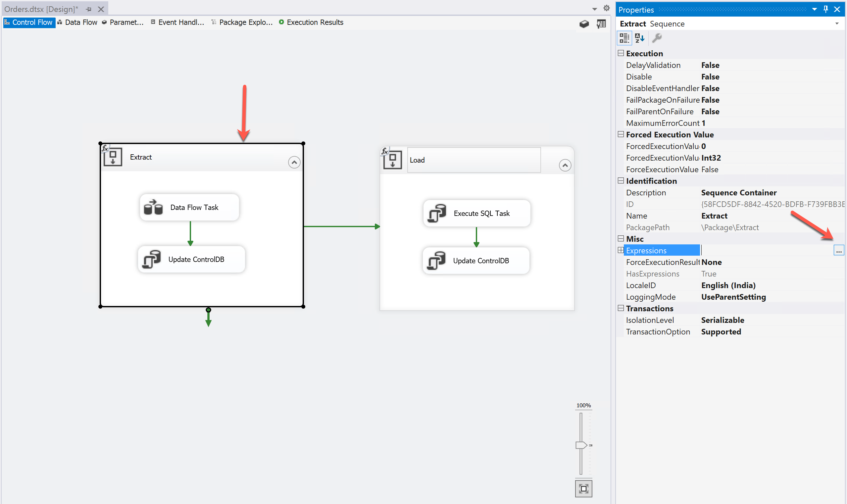This screenshot has width=847, height=504.
Task: Open the Variables window icon
Action: pos(601,24)
